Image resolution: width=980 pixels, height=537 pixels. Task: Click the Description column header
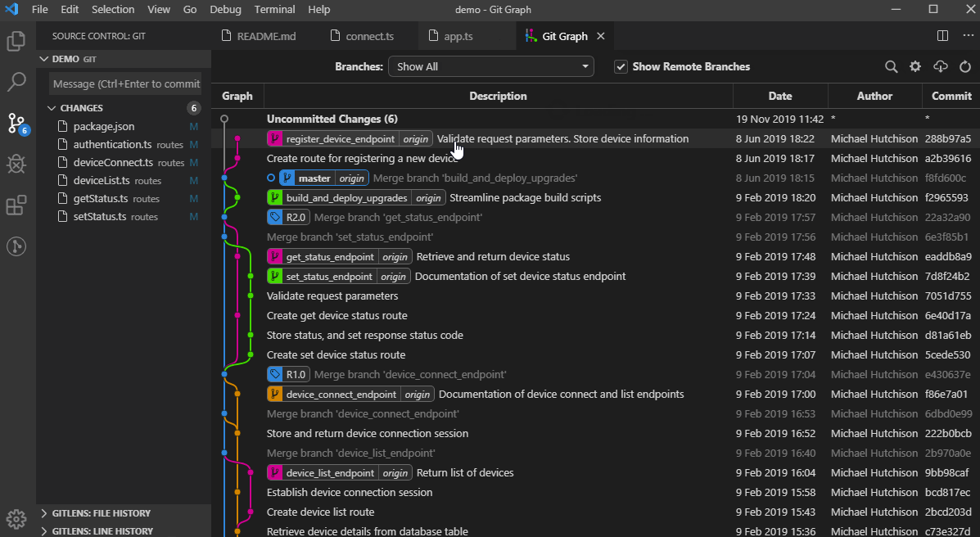point(498,97)
